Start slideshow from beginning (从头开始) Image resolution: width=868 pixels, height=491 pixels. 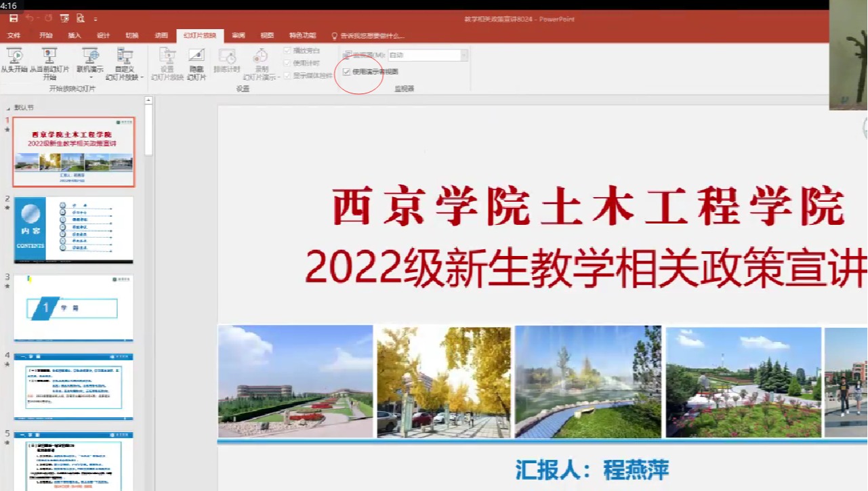pos(14,57)
